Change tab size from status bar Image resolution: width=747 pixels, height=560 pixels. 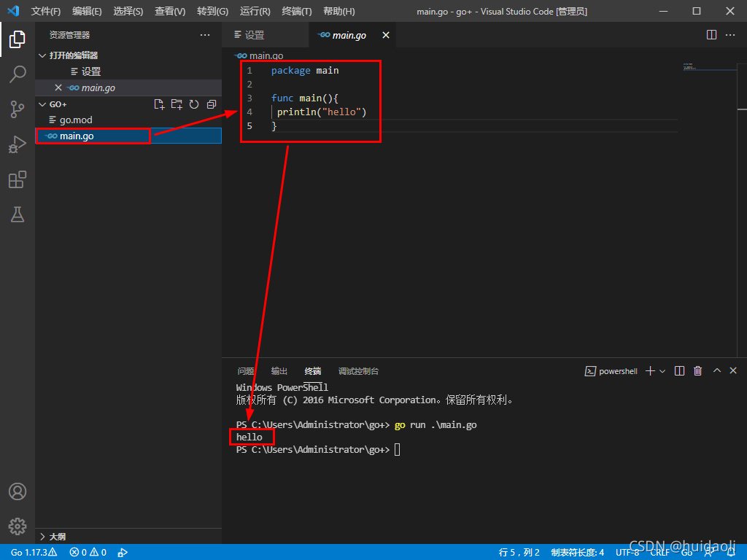point(578,553)
